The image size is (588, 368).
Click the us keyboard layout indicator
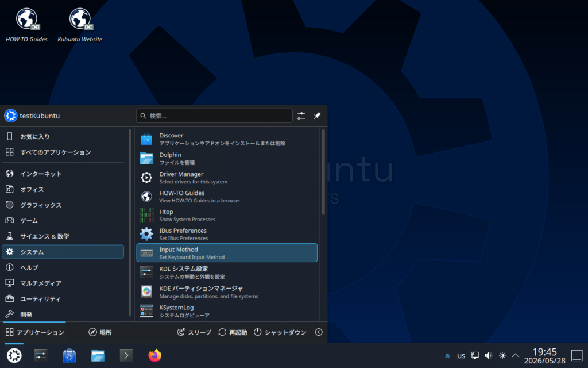tap(461, 355)
